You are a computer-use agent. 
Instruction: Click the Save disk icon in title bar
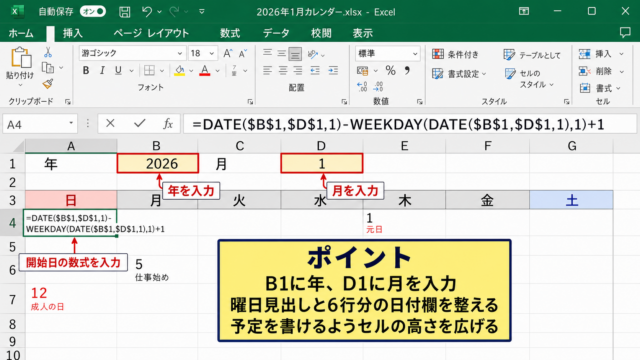click(124, 12)
